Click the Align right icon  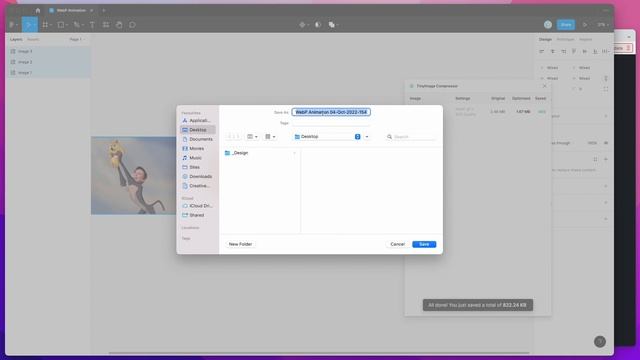pyautogui.click(x=563, y=51)
